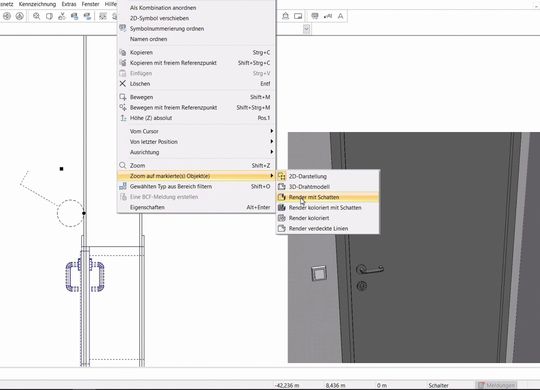Click second layered blue icon before toolbar separator

pos(87,16)
